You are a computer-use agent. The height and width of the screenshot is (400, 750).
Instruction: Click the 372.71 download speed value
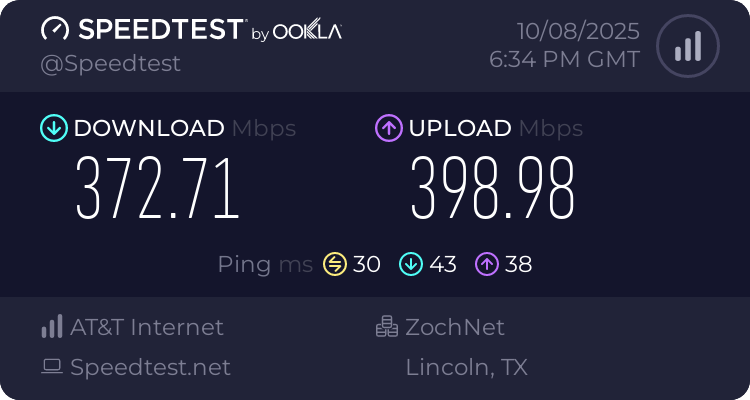pos(158,189)
